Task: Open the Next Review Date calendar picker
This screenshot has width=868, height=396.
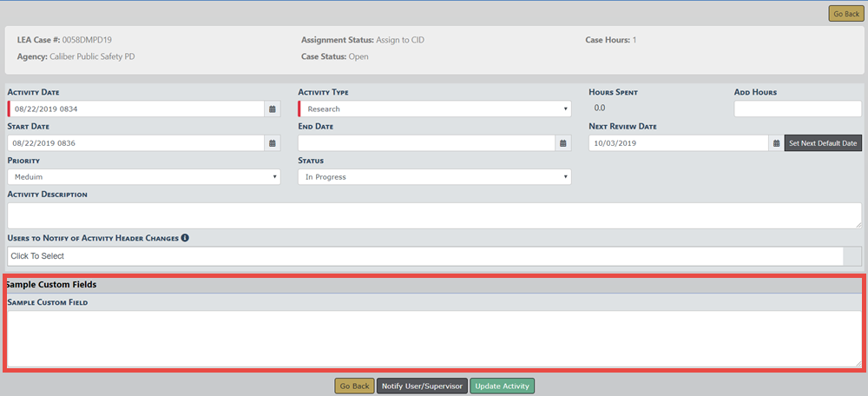Action: (775, 143)
